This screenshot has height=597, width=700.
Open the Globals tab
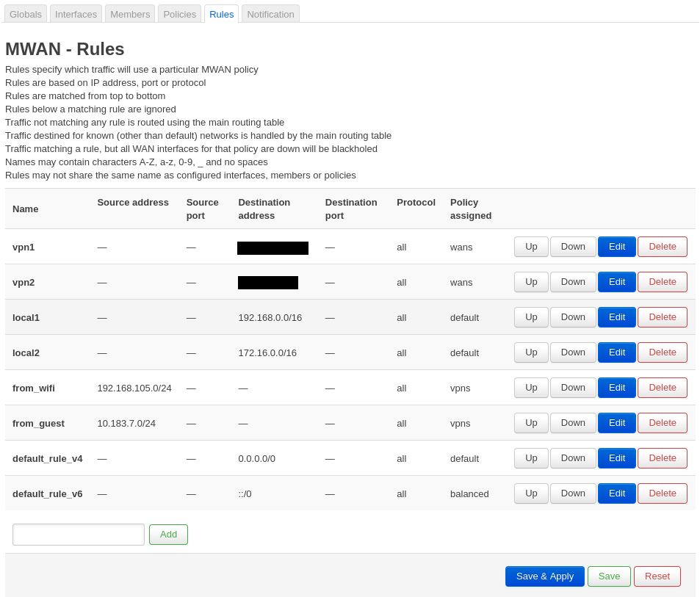coord(26,14)
